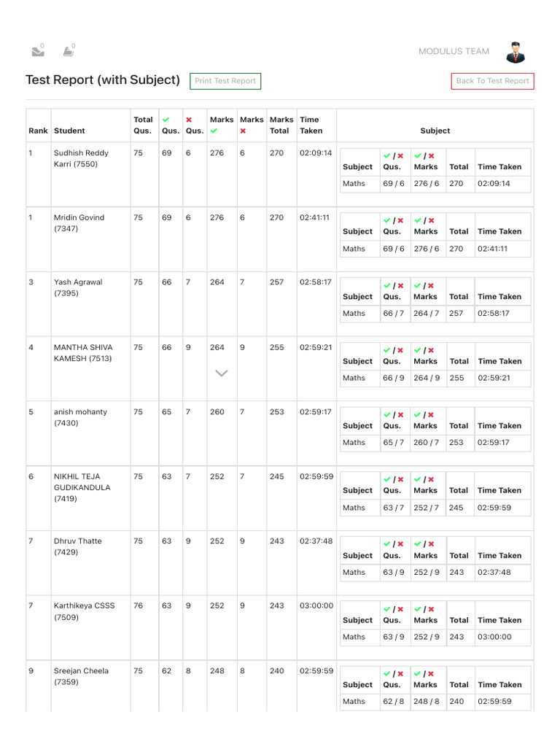
Task: Open Sudhish Reddy Karri (7550) student entry
Action: (x=81, y=158)
